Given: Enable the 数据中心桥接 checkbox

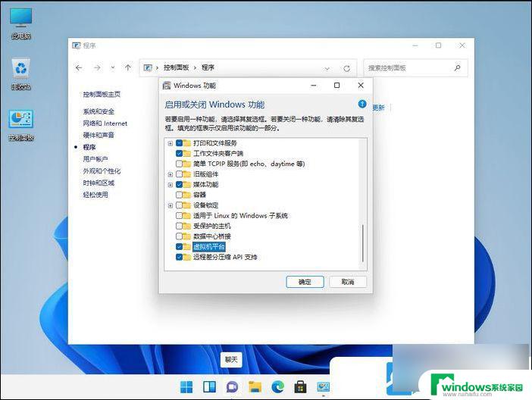Looking at the screenshot, I should click(180, 236).
